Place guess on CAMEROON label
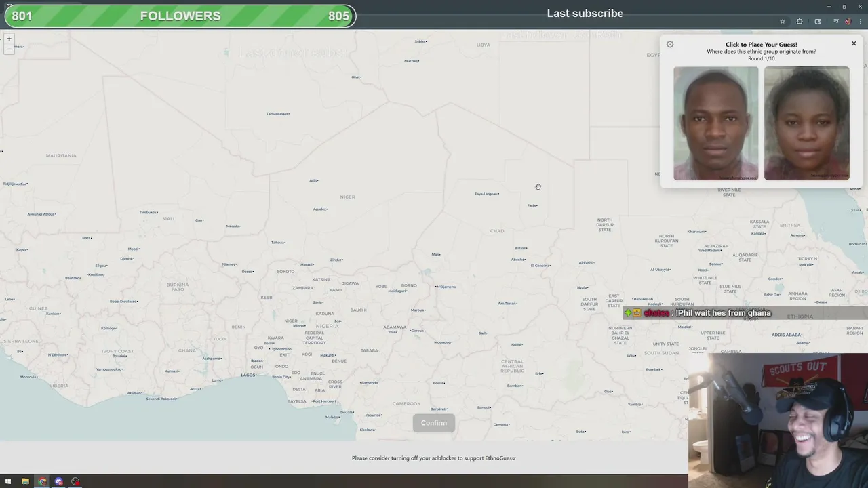The height and width of the screenshot is (488, 868). (x=406, y=404)
